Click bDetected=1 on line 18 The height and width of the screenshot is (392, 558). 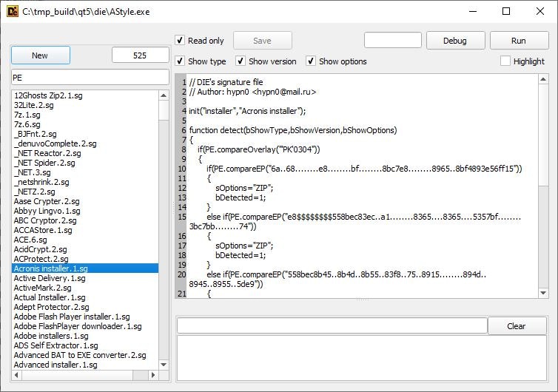click(241, 255)
